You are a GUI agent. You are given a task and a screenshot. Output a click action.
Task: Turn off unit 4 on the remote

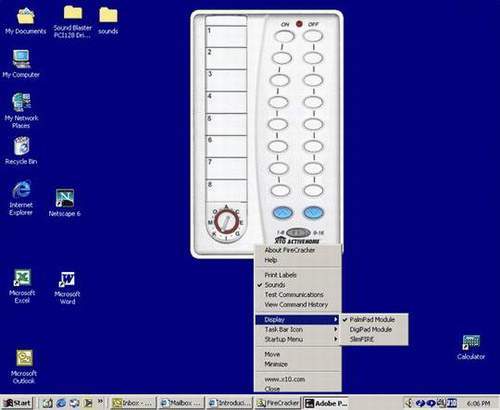point(313,102)
